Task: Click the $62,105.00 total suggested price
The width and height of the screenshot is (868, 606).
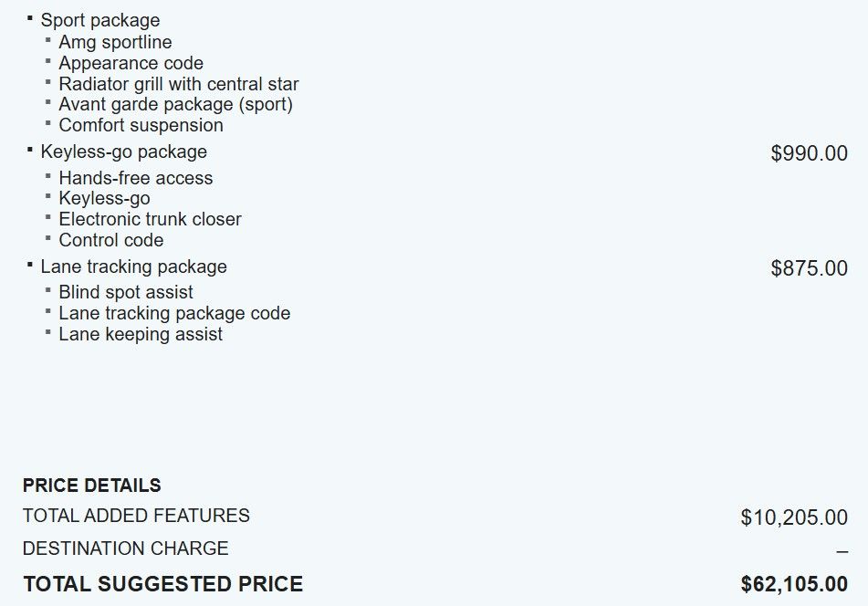Action: point(794,584)
